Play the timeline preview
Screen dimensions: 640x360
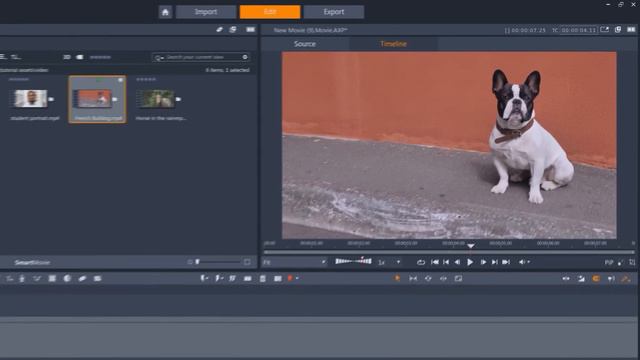point(470,262)
